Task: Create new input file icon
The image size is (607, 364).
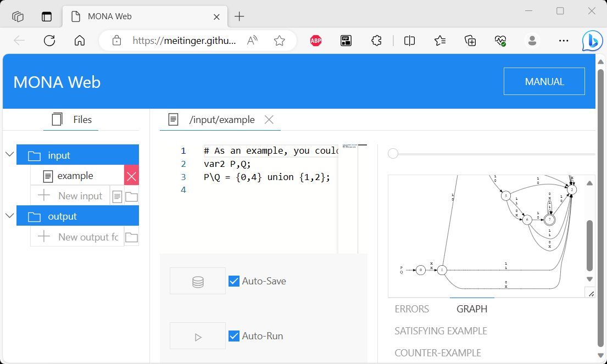Action: pos(118,197)
